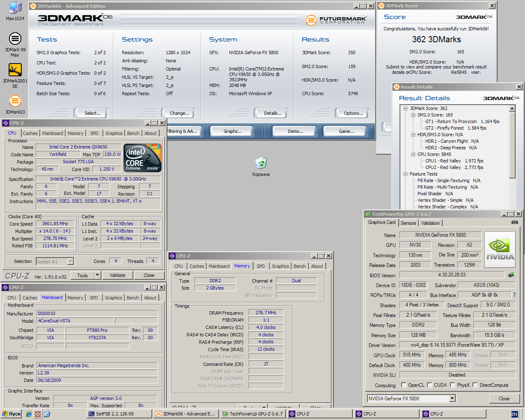Open the Пуск start menu
525x420 pixels.
[11, 414]
